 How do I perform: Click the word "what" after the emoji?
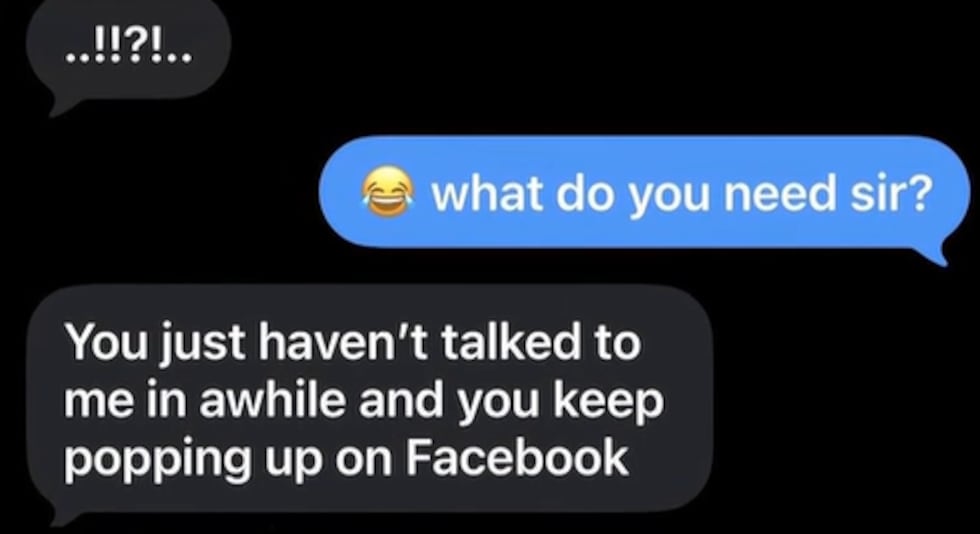487,193
